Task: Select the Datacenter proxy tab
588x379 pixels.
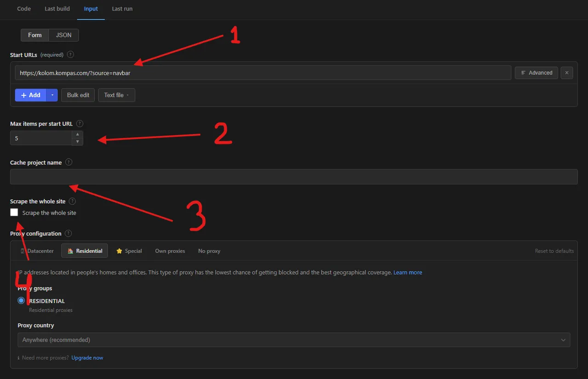Action: (37, 251)
